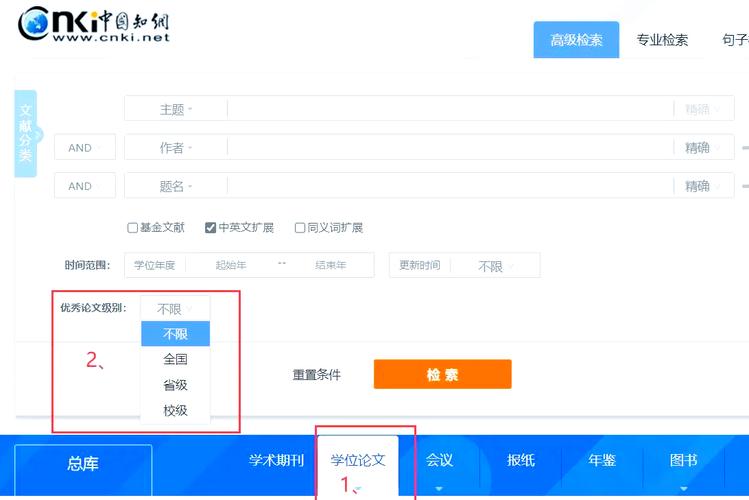
Task: Click the arrow below the 图书 tab
Action: tap(683, 489)
